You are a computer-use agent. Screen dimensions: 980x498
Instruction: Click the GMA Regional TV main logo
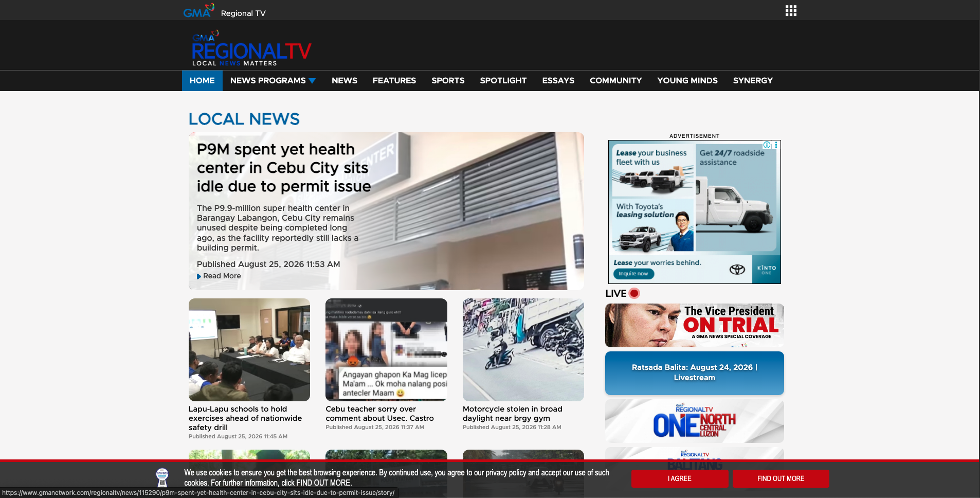pos(251,48)
